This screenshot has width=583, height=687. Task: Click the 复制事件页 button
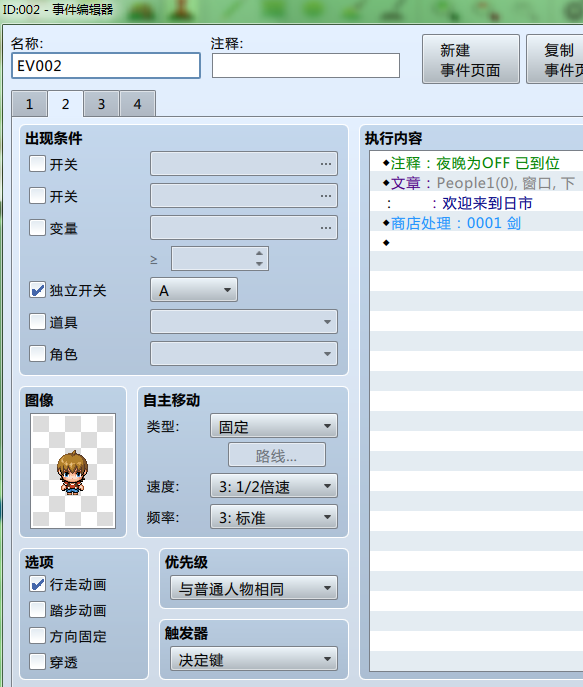point(556,59)
